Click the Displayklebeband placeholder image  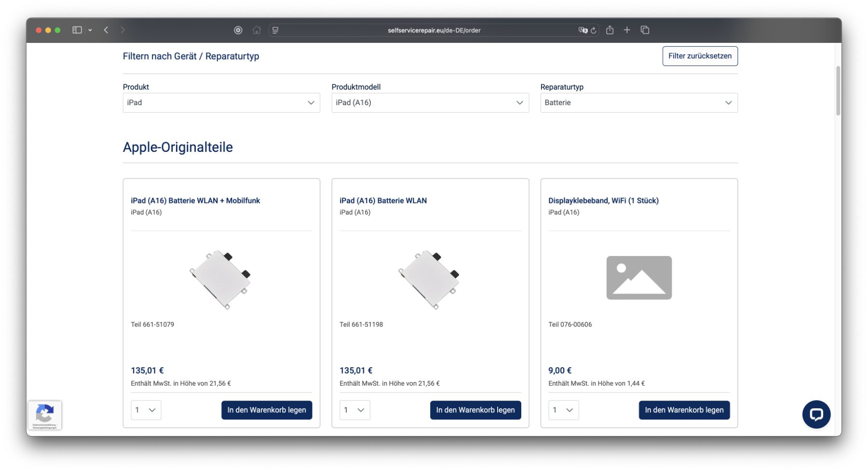[x=638, y=278]
